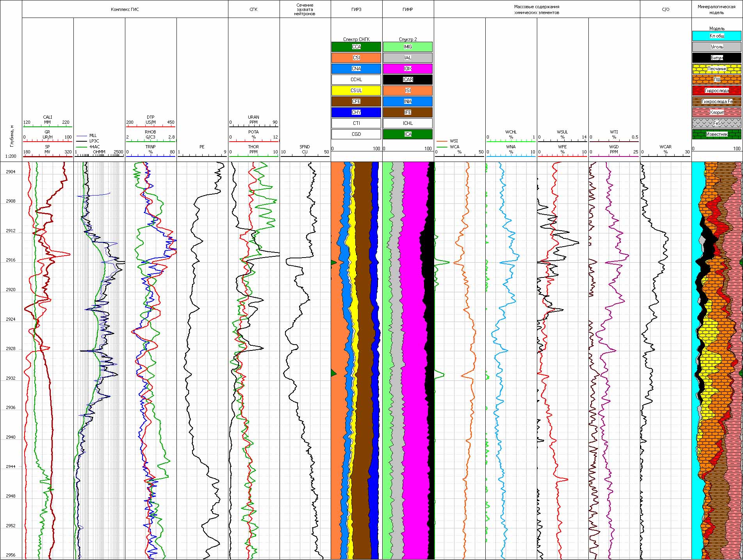Click the black ICAR legend entry
Image resolution: width=743 pixels, height=560 pixels.
click(x=408, y=80)
